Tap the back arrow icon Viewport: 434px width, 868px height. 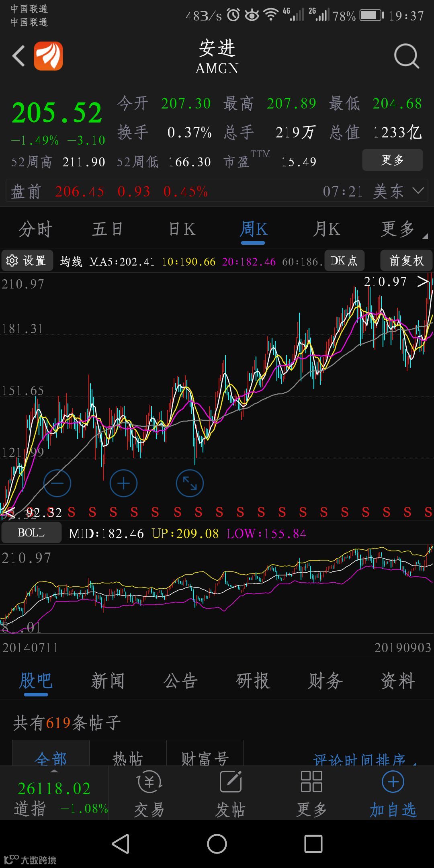18,56
